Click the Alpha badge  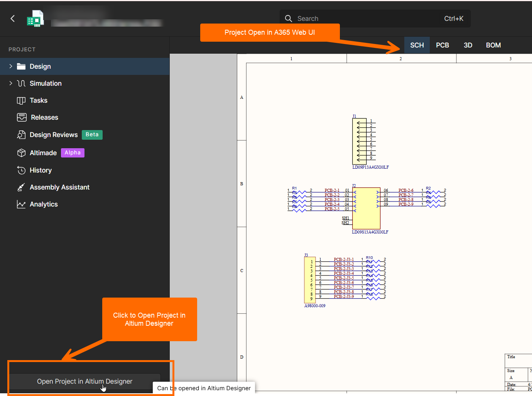[x=73, y=153]
